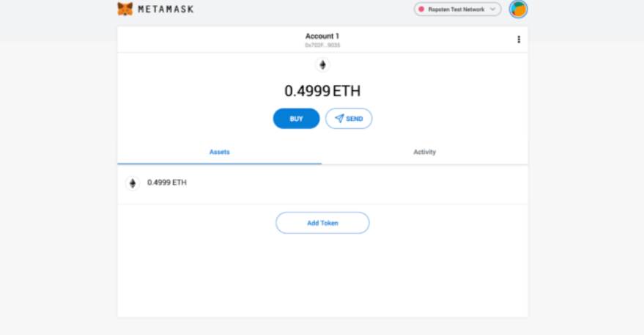Click the Ethereum logo above the main balance
Screen dimensions: 644x335
click(322, 65)
